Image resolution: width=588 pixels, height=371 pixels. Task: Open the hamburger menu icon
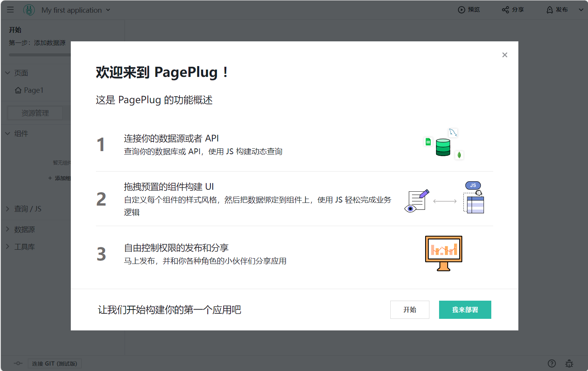tap(10, 10)
